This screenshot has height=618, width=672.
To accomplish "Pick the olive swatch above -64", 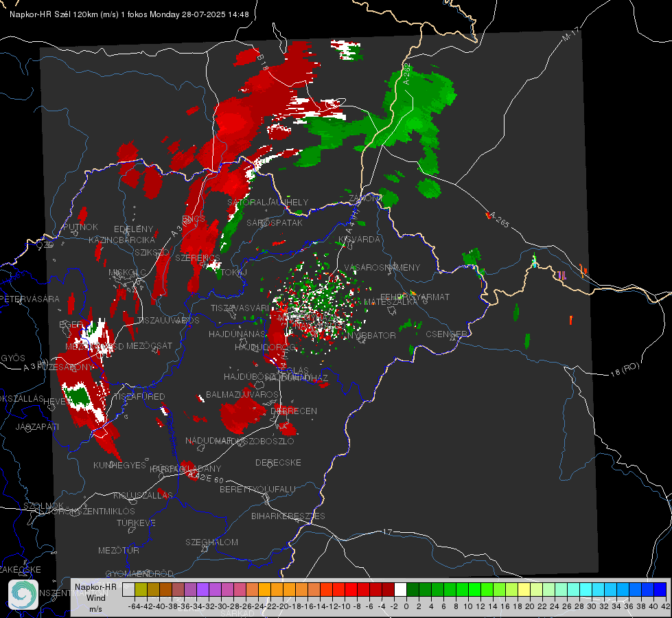I will 141,589.
